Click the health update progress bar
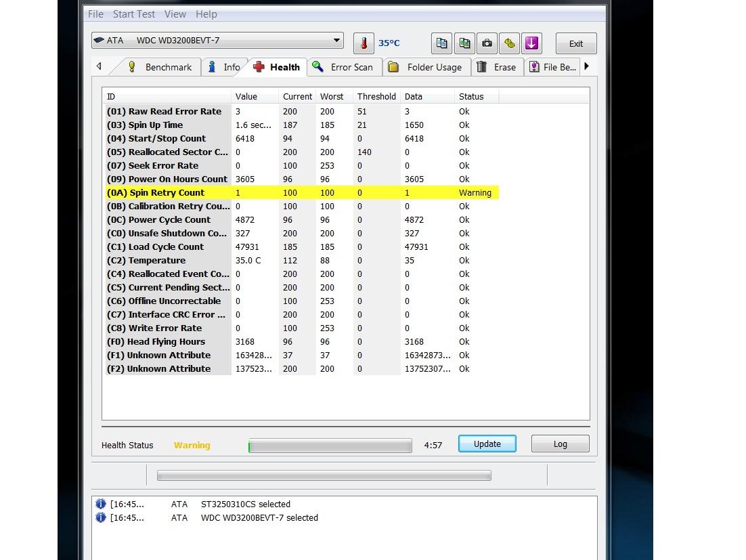 [330, 446]
